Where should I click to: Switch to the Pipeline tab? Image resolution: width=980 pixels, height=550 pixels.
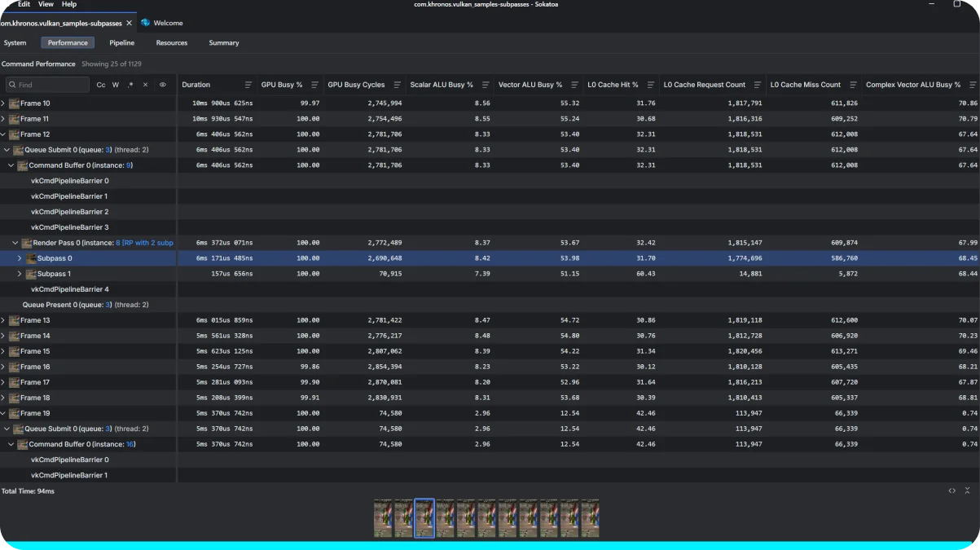(x=121, y=42)
